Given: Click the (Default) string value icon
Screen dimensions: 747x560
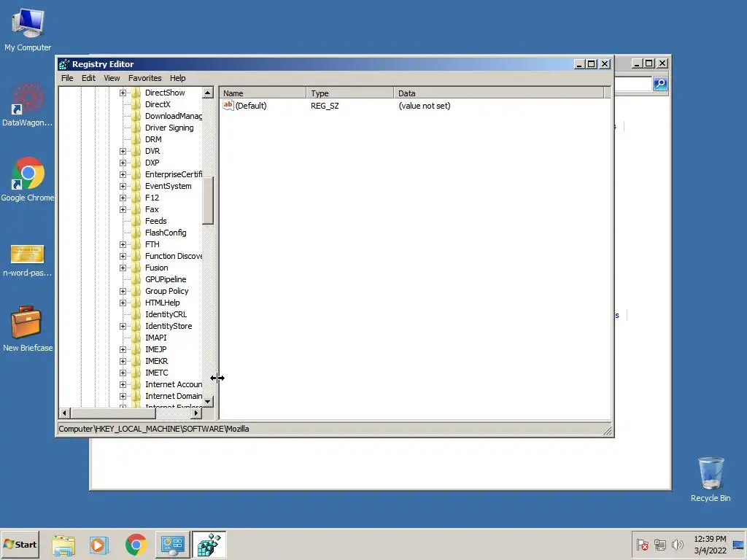Looking at the screenshot, I should click(228, 105).
